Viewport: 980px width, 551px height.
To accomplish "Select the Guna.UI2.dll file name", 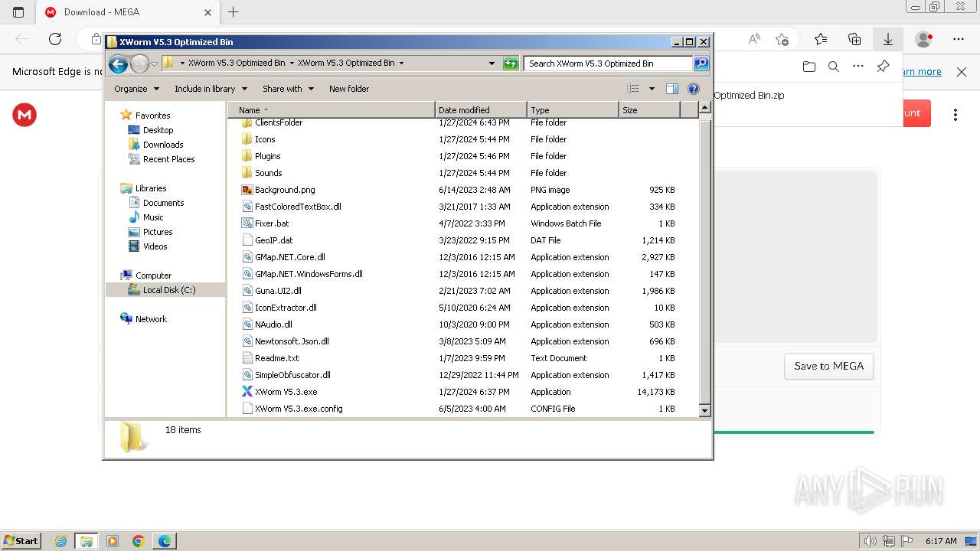I will [278, 291].
